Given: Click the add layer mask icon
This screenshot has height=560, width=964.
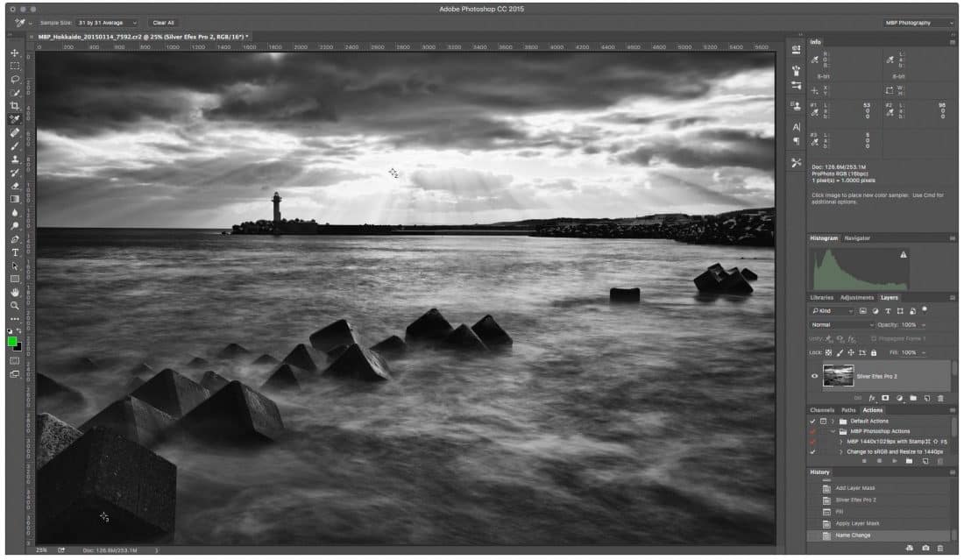Looking at the screenshot, I should coord(885,398).
